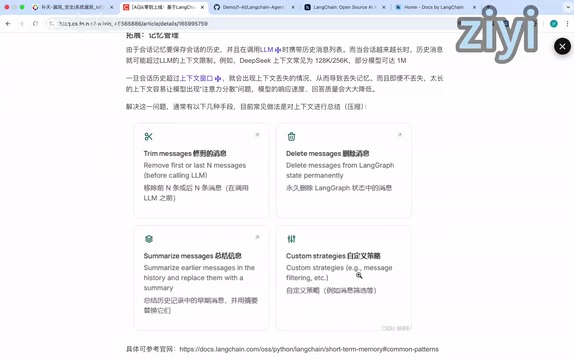The image size is (574, 360).
Task: Go back using the browser back arrow
Action: 8,23
